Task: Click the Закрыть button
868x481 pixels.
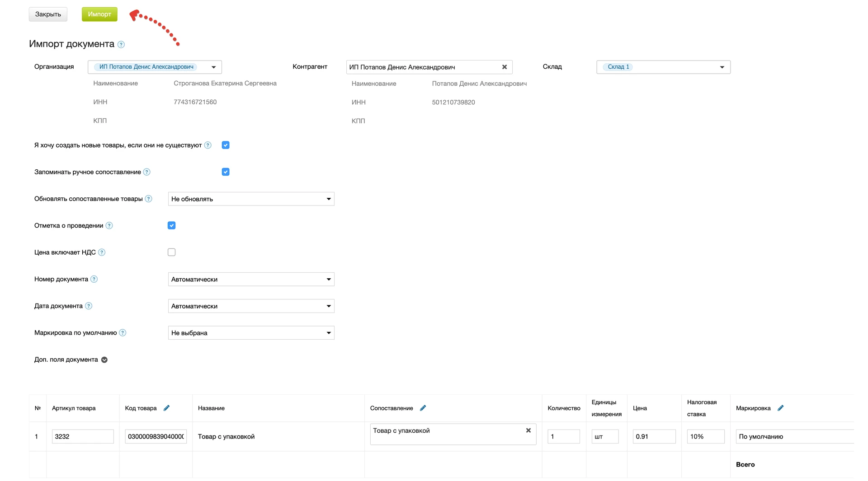Action: [48, 14]
